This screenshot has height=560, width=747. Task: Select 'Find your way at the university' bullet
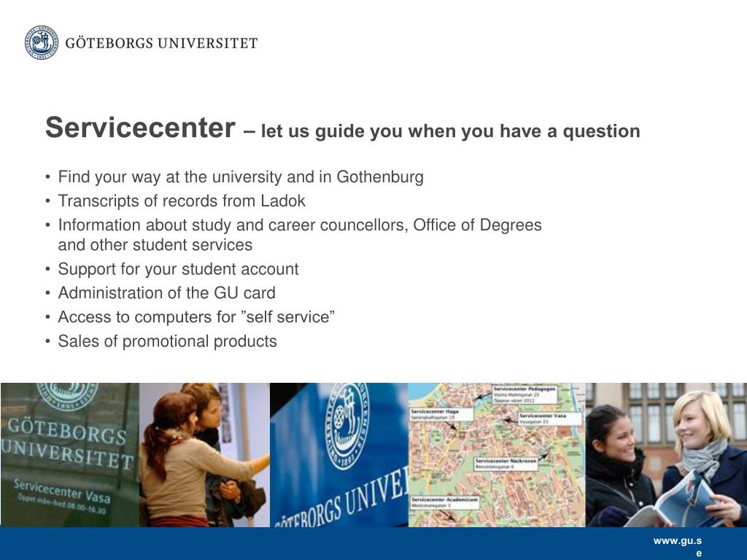click(x=241, y=177)
